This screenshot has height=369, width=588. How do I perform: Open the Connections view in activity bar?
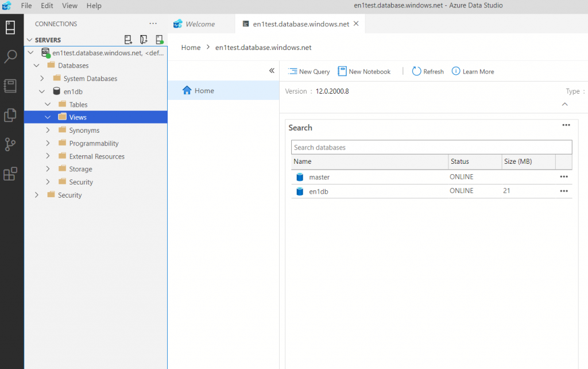[10, 28]
